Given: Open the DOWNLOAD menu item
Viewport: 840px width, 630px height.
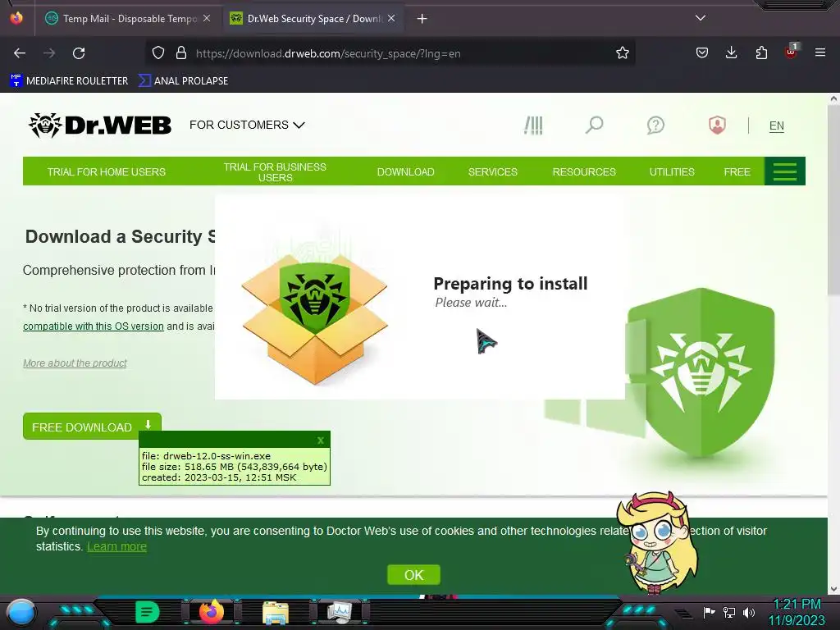Looking at the screenshot, I should pos(405,172).
